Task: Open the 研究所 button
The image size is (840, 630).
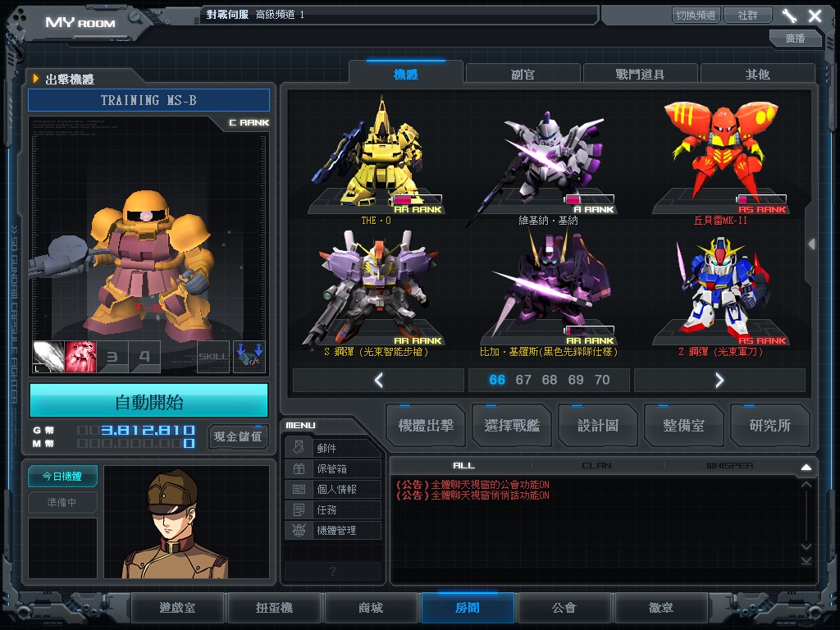Action: point(769,426)
